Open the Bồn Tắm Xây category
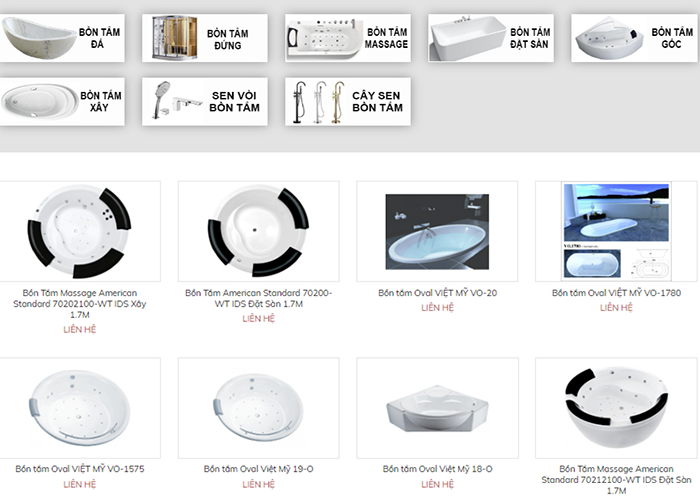The image size is (700, 500). (x=62, y=102)
